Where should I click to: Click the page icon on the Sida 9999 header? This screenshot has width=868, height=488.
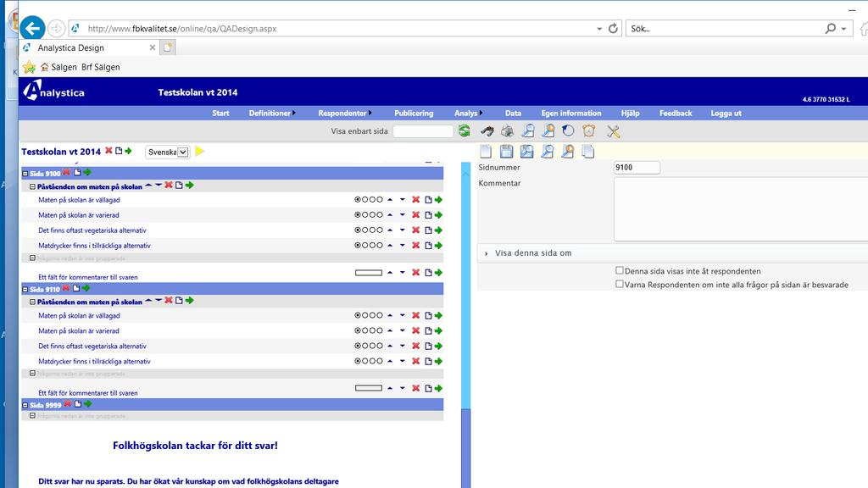coord(78,404)
